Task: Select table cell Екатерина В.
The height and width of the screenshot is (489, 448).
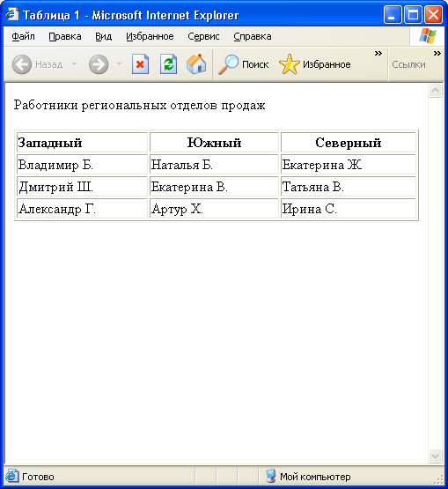Action: pyautogui.click(x=214, y=187)
